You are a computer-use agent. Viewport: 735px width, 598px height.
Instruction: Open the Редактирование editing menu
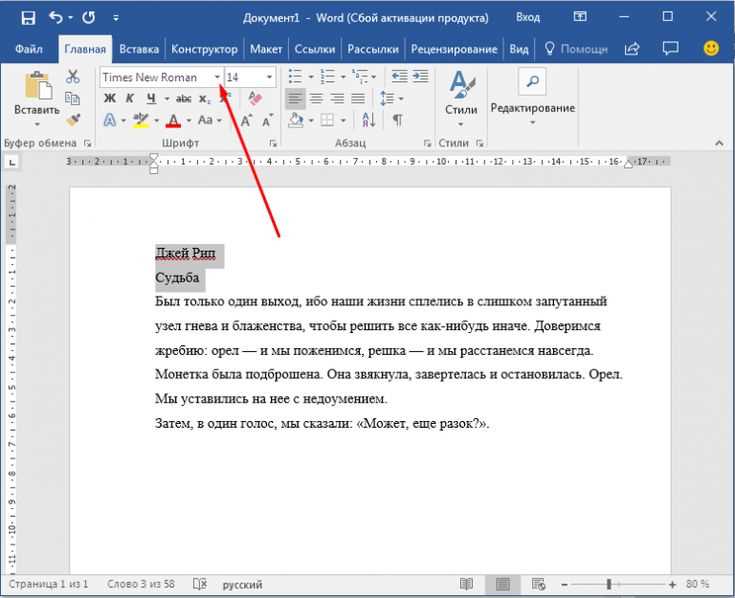(x=532, y=97)
